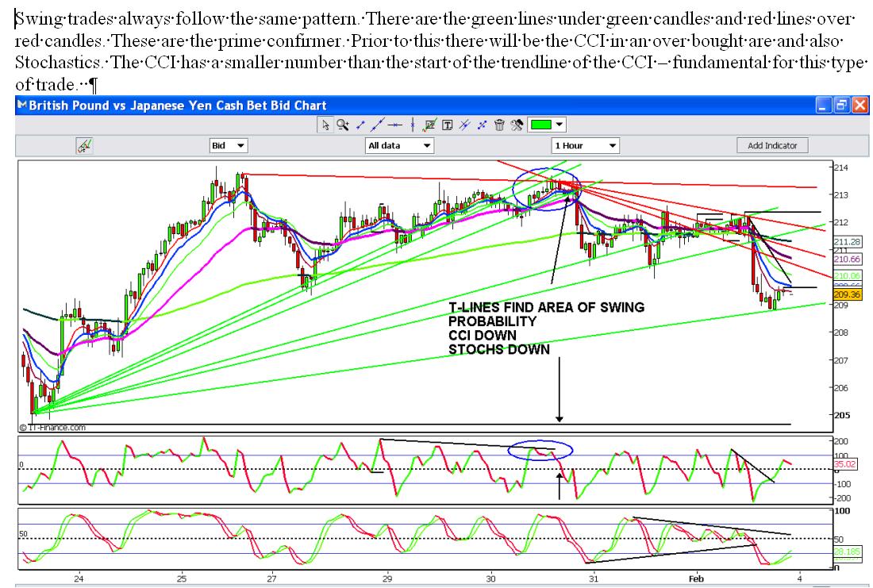Restore down the chart window
The height and width of the screenshot is (588, 873).
pos(842,105)
